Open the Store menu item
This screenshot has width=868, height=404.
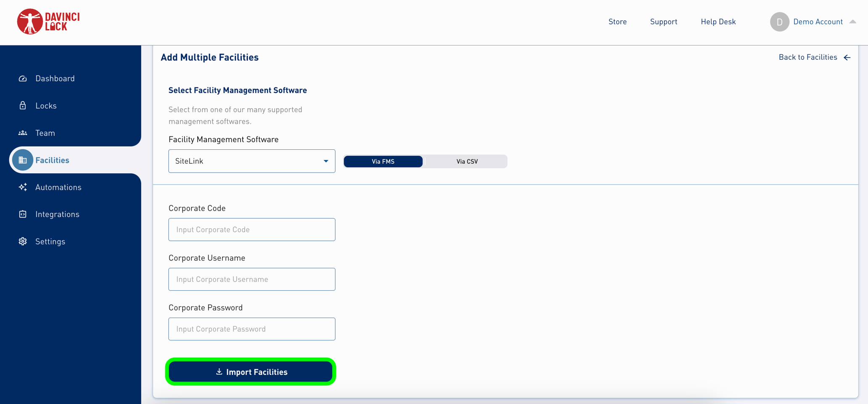pos(617,22)
